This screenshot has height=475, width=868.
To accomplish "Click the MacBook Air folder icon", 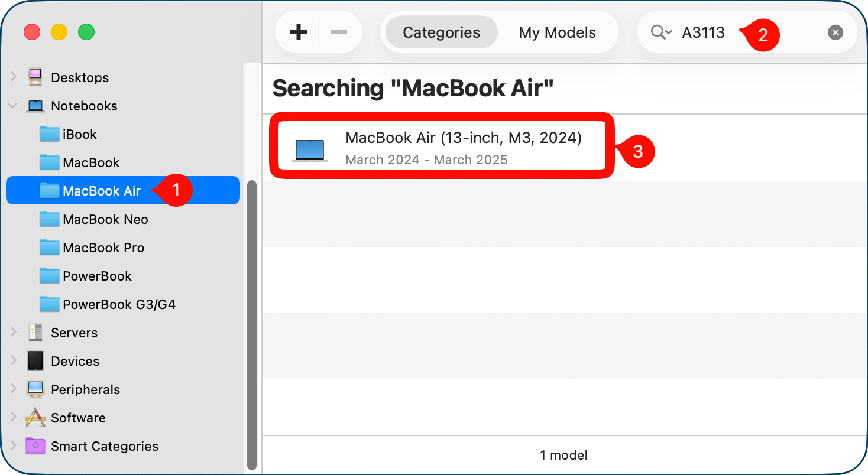I will [49, 191].
